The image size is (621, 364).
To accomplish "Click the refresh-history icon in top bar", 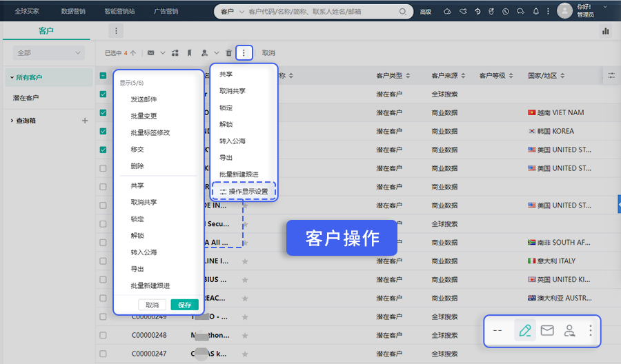I will click(x=477, y=12).
